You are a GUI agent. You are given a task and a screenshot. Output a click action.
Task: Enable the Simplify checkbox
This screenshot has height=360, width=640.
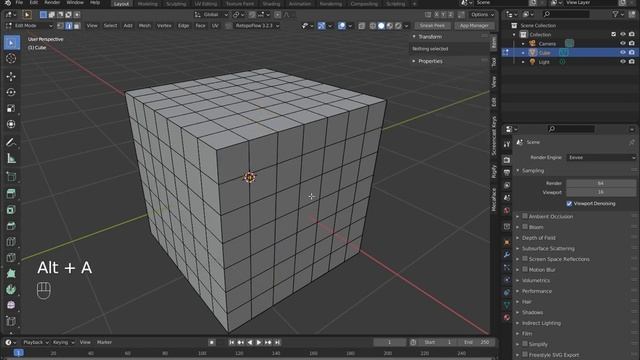click(525, 344)
